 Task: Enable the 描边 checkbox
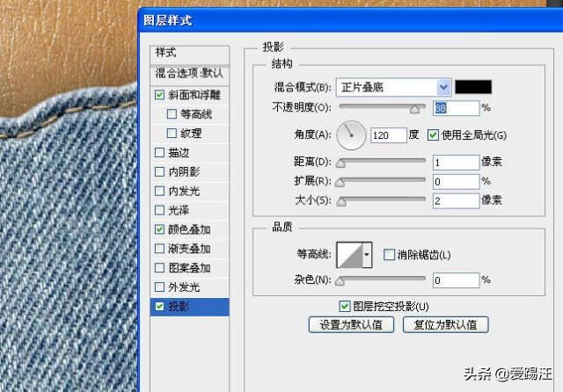coord(159,153)
